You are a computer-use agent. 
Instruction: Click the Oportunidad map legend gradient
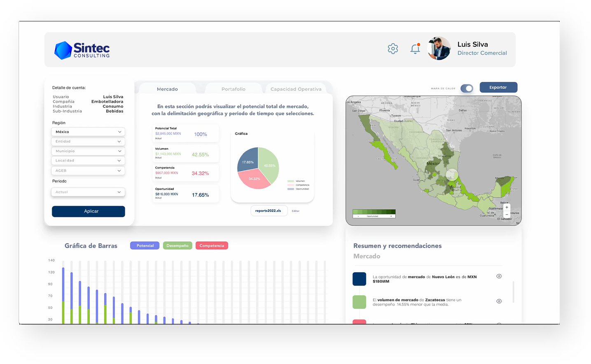(x=374, y=213)
